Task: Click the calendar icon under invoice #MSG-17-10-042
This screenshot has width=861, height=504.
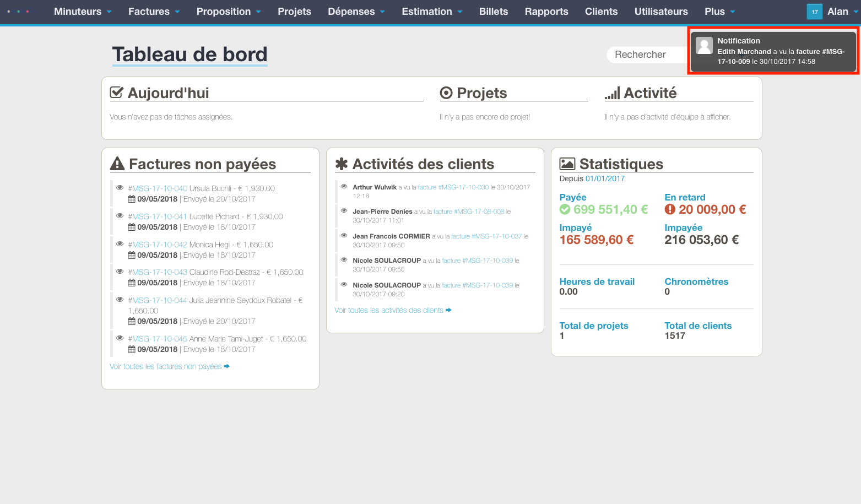Action: click(x=132, y=255)
